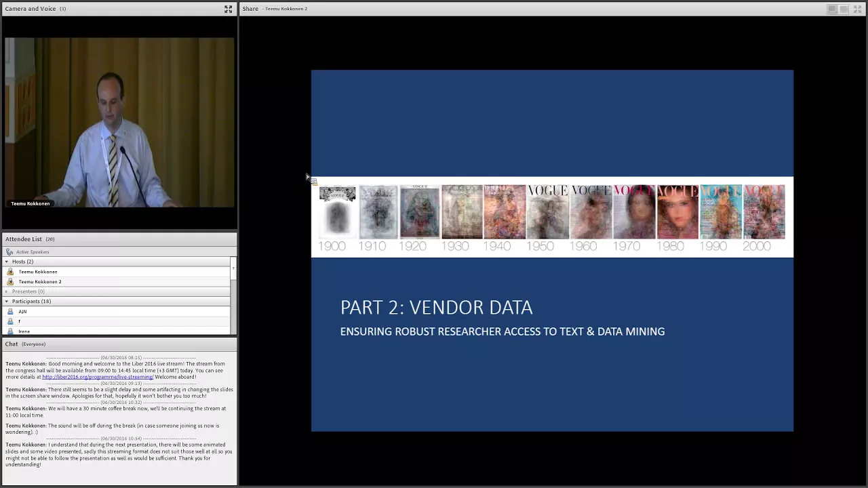868x488 pixels.
Task: Switch Share pod to scroll view
Action: [831, 9]
